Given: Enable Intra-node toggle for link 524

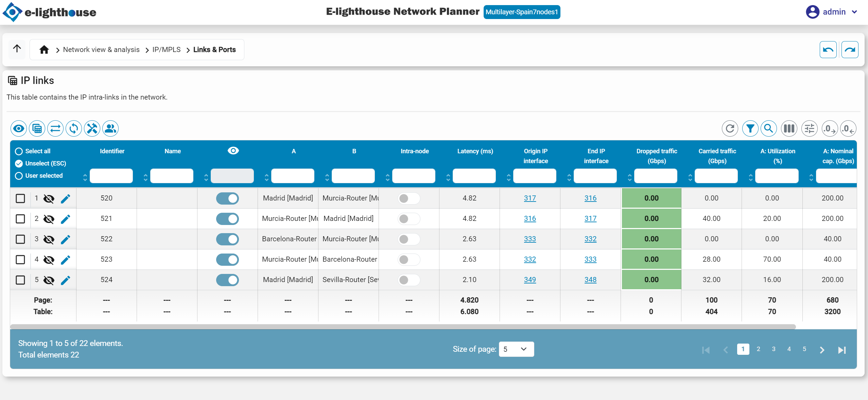Looking at the screenshot, I should 409,280.
